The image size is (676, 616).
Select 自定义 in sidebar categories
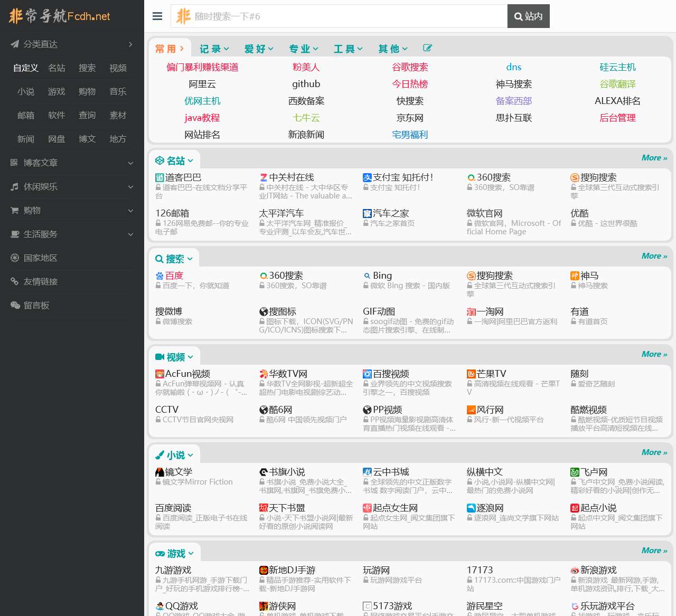26,68
